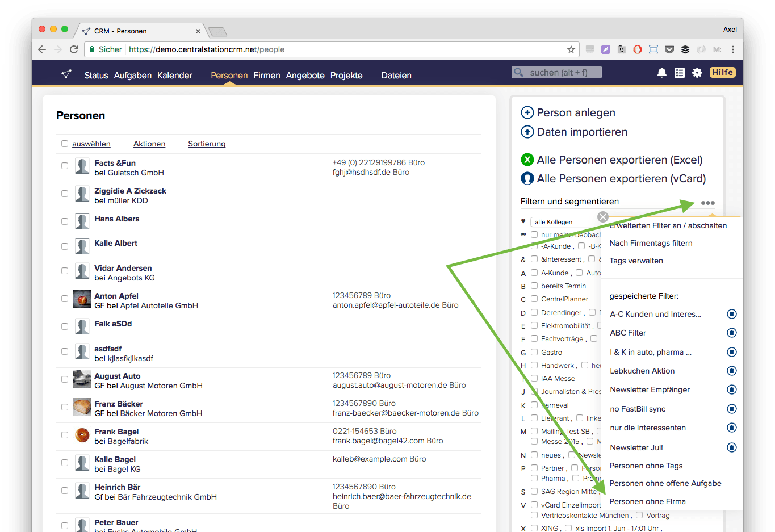Click the upload icon for Daten importieren

click(527, 132)
